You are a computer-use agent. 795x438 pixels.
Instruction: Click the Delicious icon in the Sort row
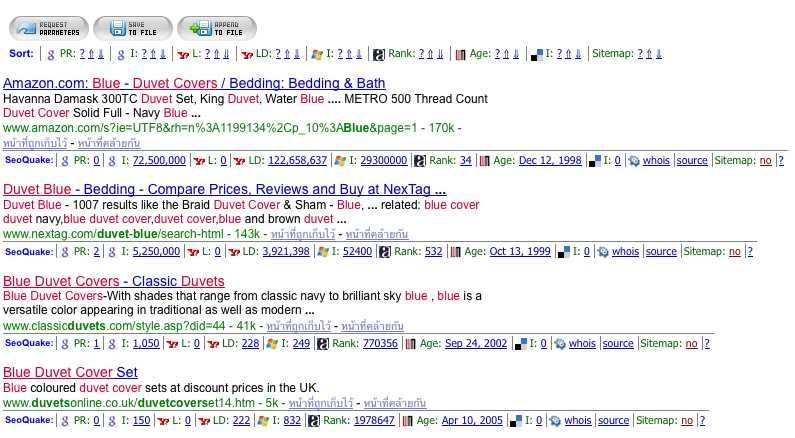coord(536,54)
